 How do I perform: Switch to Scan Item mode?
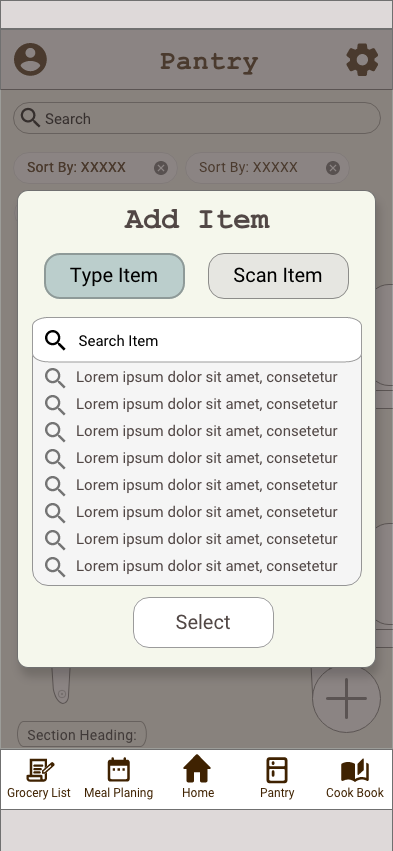point(278,276)
